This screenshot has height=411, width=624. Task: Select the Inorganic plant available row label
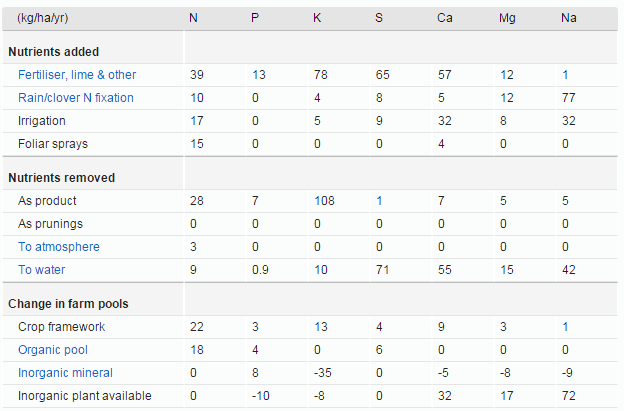pyautogui.click(x=85, y=396)
